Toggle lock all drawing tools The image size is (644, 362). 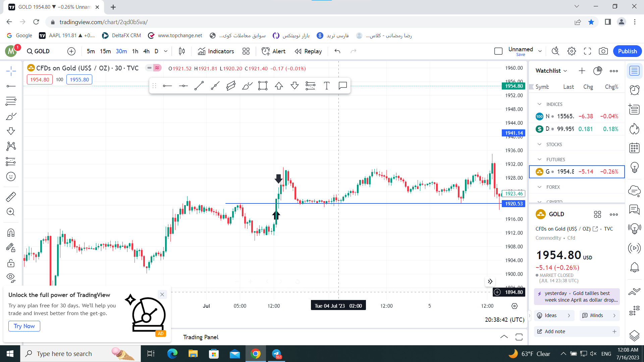(x=11, y=263)
